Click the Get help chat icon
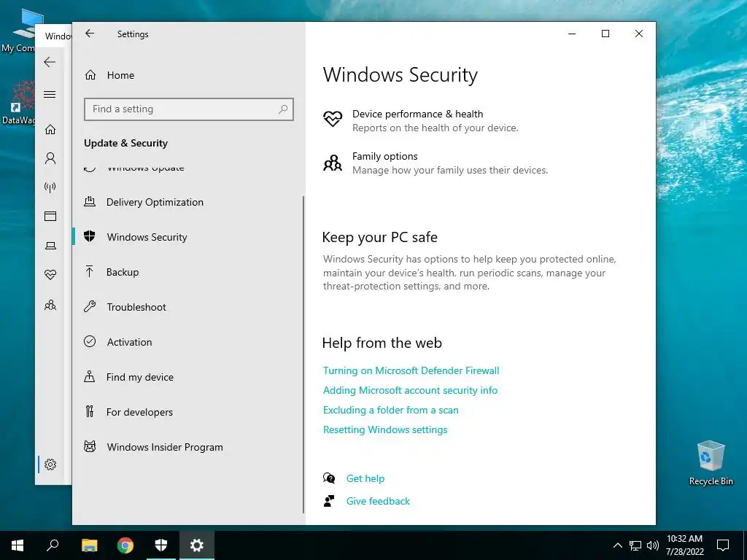Viewport: 747px width, 560px height. pyautogui.click(x=329, y=478)
